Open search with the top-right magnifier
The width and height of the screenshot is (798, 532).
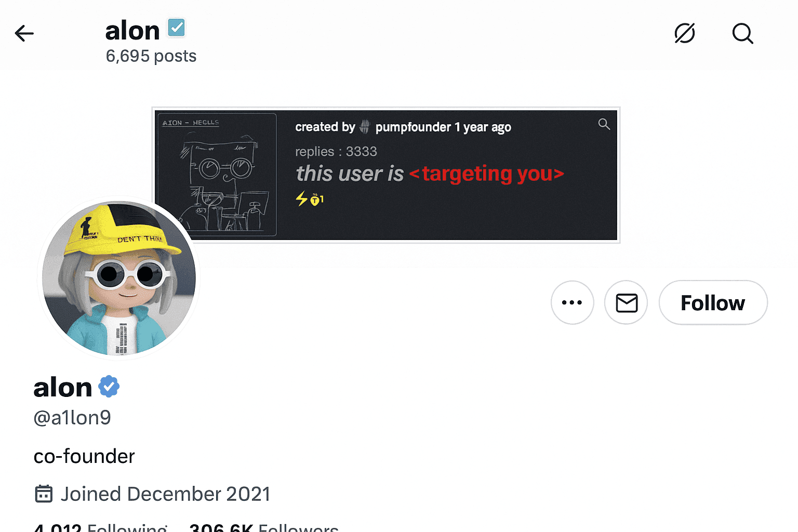click(x=742, y=34)
